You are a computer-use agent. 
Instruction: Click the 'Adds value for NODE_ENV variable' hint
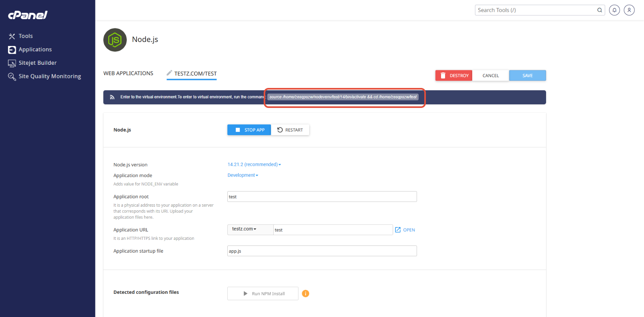(146, 184)
